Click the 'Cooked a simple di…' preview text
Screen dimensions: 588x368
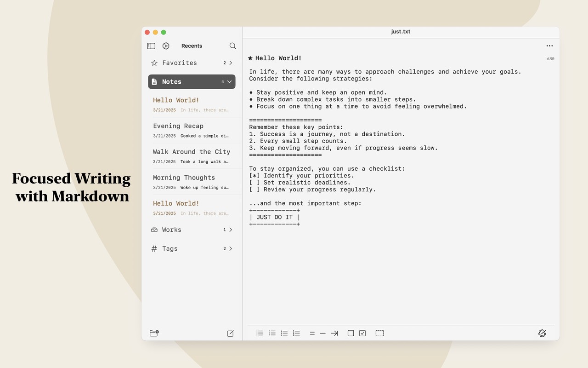click(x=204, y=136)
